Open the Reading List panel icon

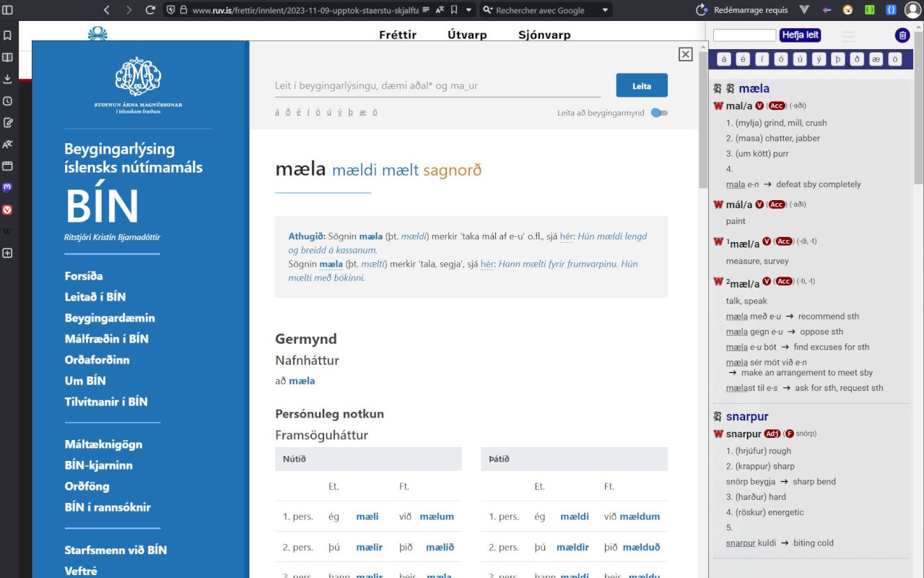point(8,57)
